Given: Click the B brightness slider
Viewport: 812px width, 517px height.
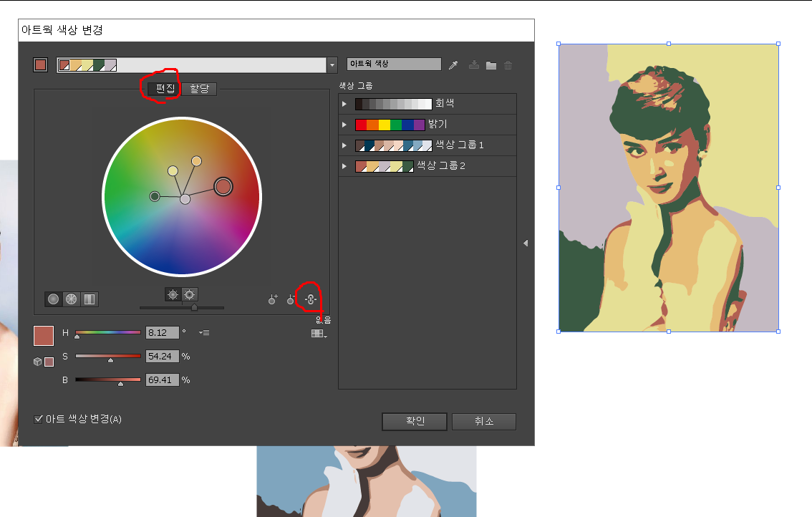Looking at the screenshot, I should [107, 380].
